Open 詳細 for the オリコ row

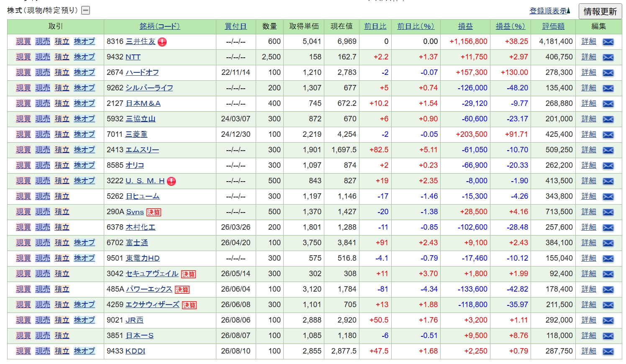(589, 165)
